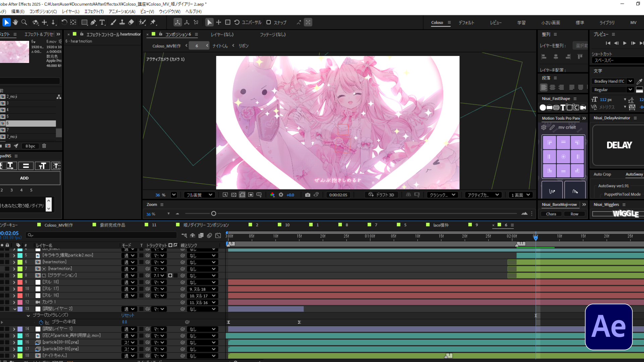Open the エフェクト(T) menu
Image resolution: width=644 pixels, height=362 pixels.
coord(94,11)
